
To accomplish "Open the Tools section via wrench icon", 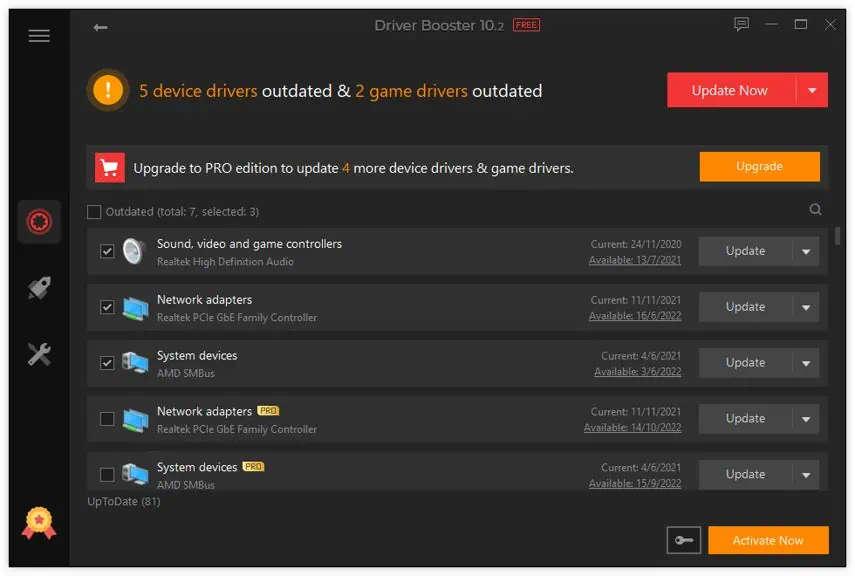I will 39,353.
